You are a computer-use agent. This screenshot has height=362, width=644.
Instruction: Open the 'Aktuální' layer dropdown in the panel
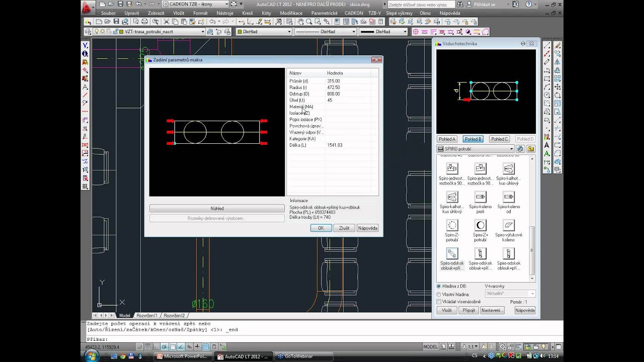point(510,294)
